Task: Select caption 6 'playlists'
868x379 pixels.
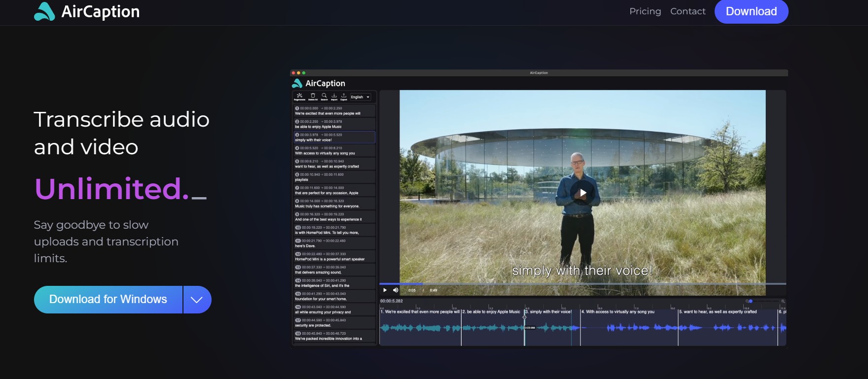Action: 335,177
